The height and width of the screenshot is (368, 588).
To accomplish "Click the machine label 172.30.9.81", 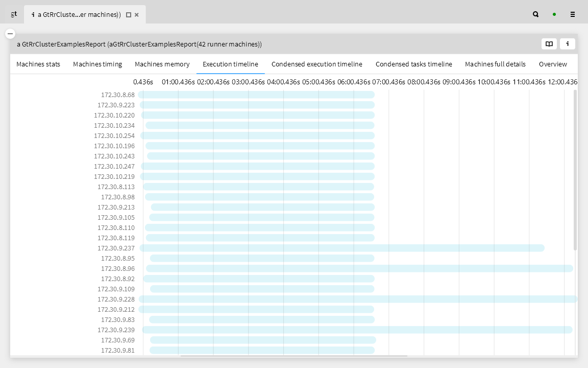I will coord(118,350).
